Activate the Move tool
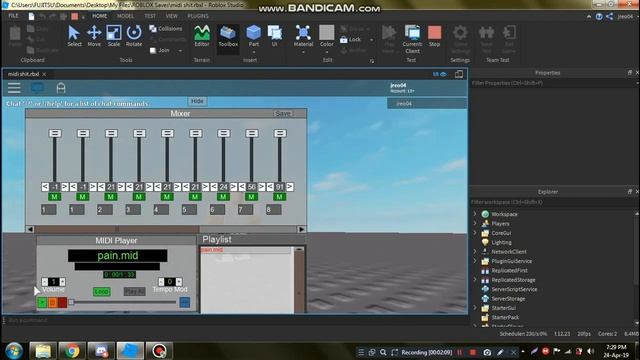640x360 pixels. [x=94, y=36]
